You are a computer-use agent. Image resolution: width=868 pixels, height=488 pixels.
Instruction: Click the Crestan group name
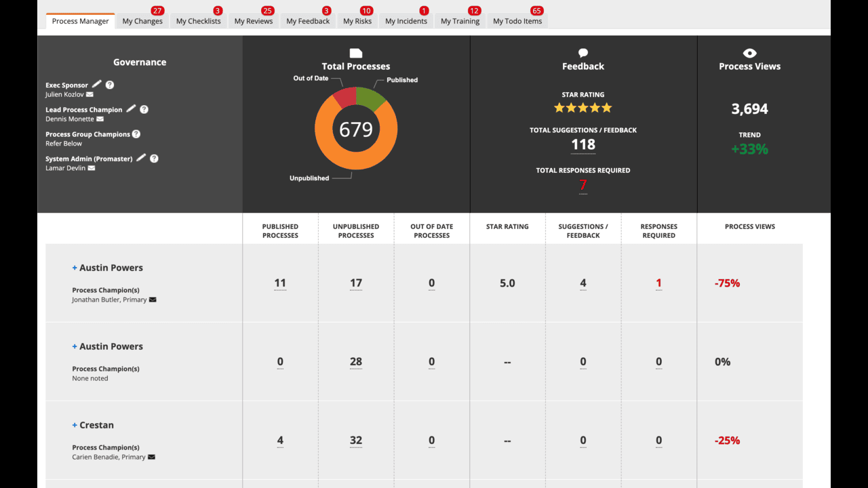[96, 425]
